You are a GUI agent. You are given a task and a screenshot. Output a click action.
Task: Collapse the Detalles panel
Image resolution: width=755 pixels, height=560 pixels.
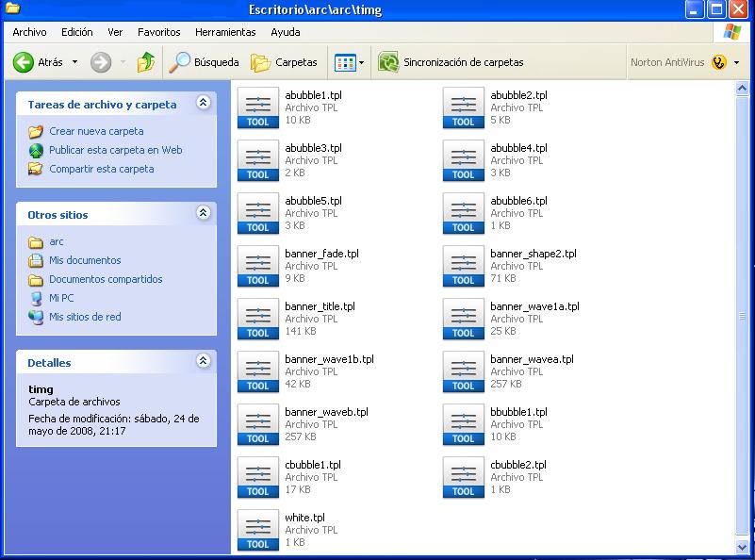203,362
